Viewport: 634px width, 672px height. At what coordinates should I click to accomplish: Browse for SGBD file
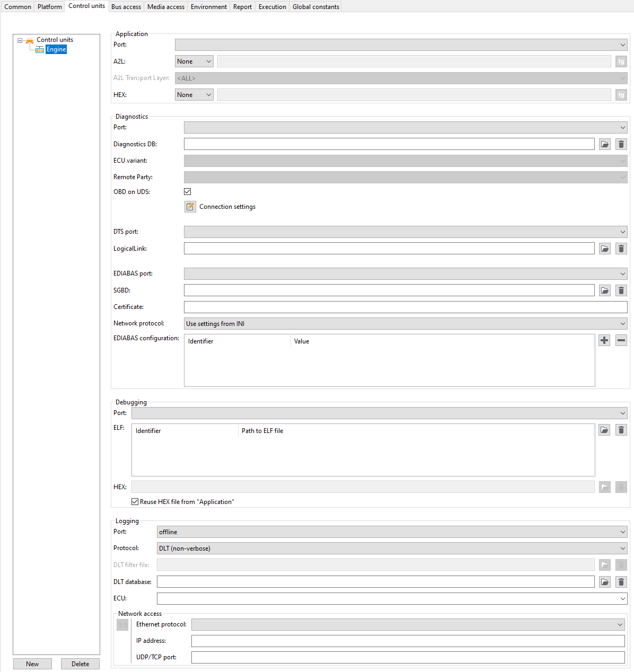pos(605,290)
